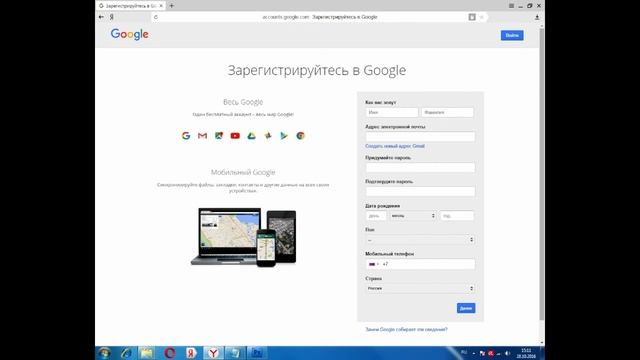Click the 'Далее' next button
640x360 pixels.
click(466, 308)
